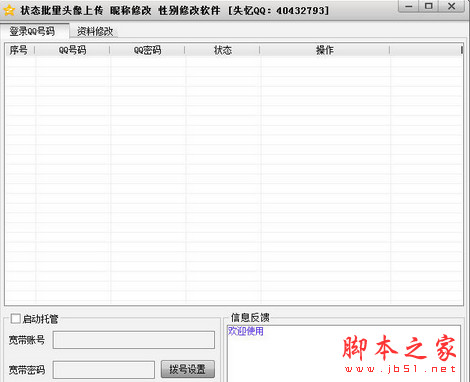Open the 拨号设置 button
This screenshot has height=382, width=470.
[x=188, y=369]
